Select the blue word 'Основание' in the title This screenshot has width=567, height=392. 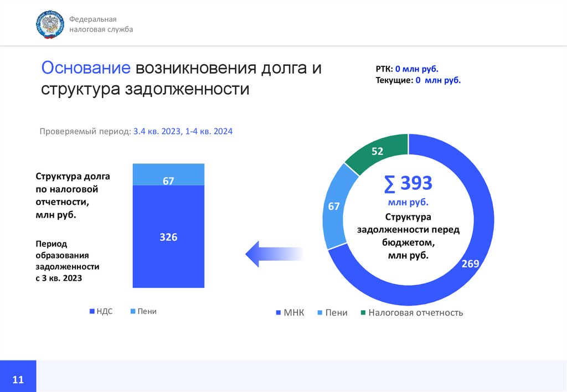click(86, 68)
